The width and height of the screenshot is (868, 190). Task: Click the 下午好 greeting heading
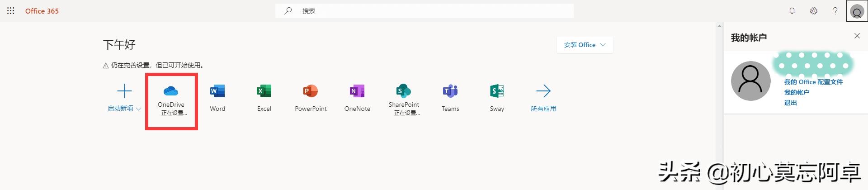click(x=119, y=45)
